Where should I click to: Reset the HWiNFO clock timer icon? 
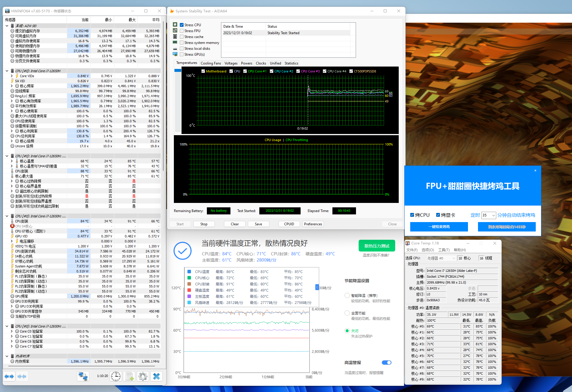point(116,376)
